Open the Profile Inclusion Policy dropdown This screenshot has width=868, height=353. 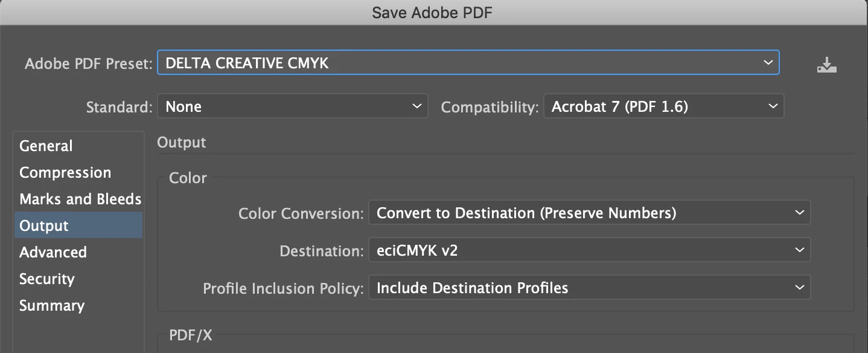coord(589,288)
